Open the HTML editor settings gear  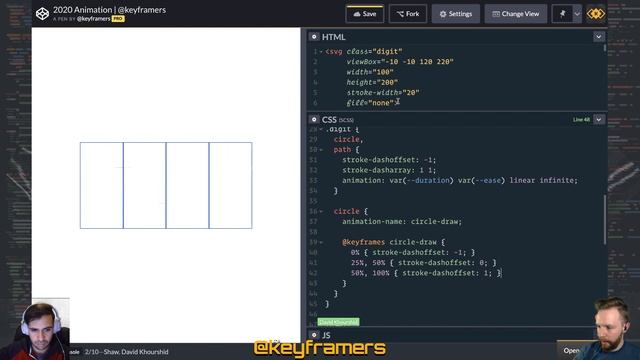pyautogui.click(x=314, y=37)
